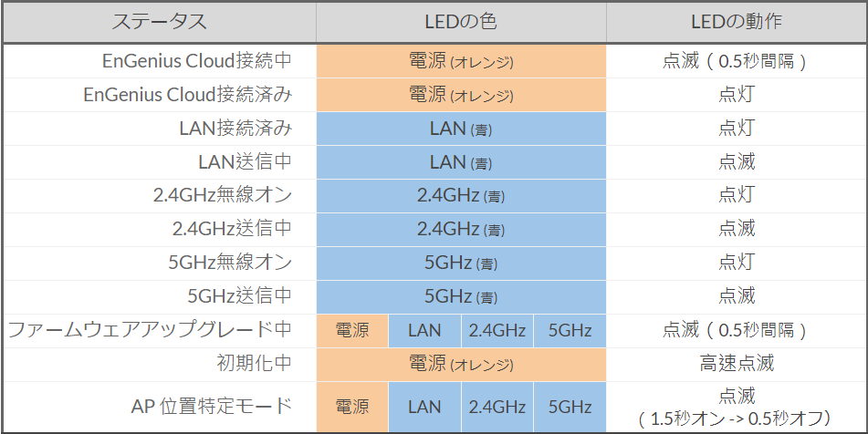Select the EnGenius Cloud接続中 status cell

coord(197,61)
